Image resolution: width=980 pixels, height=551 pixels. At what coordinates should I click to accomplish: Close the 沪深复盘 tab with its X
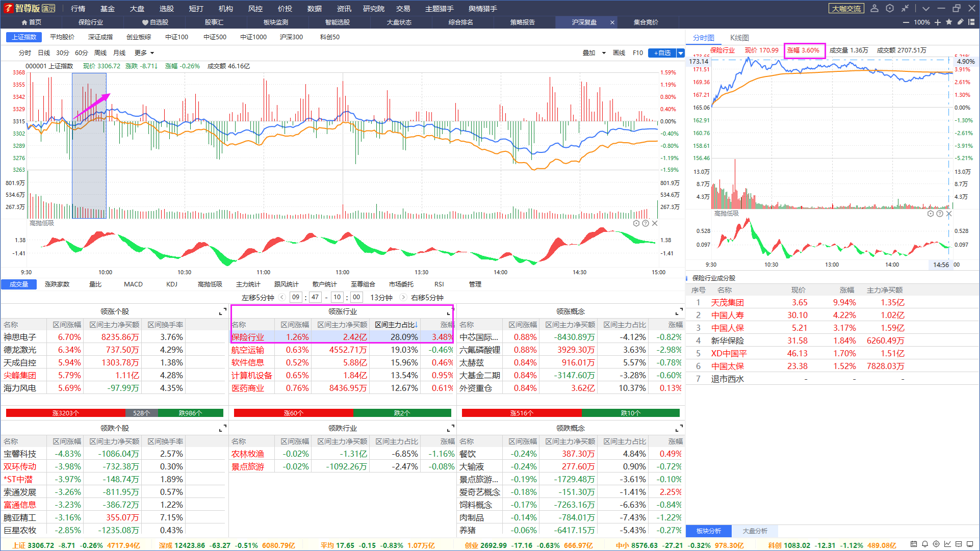point(612,22)
